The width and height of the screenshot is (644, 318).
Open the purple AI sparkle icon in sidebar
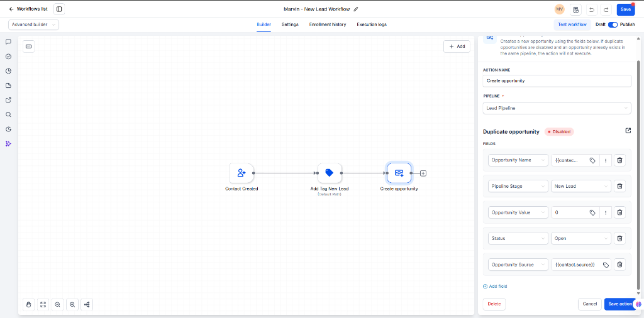8,144
